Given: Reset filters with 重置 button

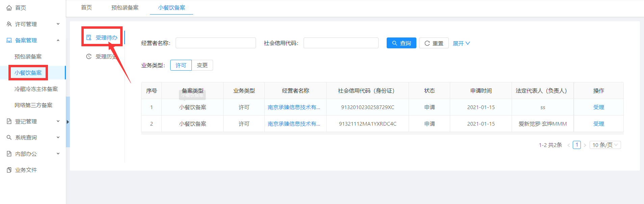Looking at the screenshot, I should click(434, 43).
